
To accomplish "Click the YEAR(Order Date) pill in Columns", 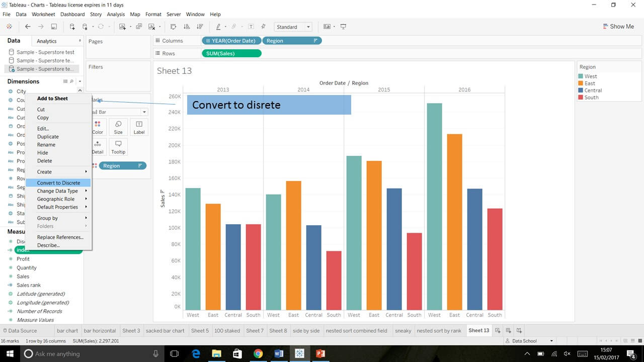I will 231,41.
